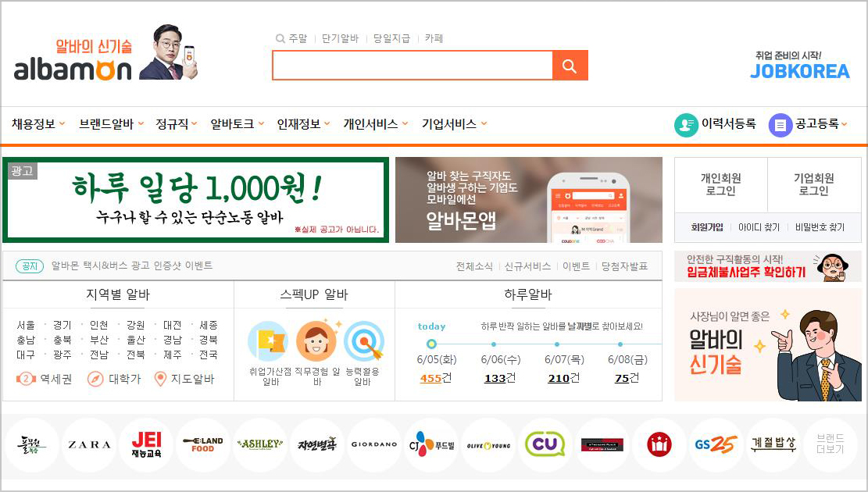Open the 전체소식 news tab

(x=474, y=266)
